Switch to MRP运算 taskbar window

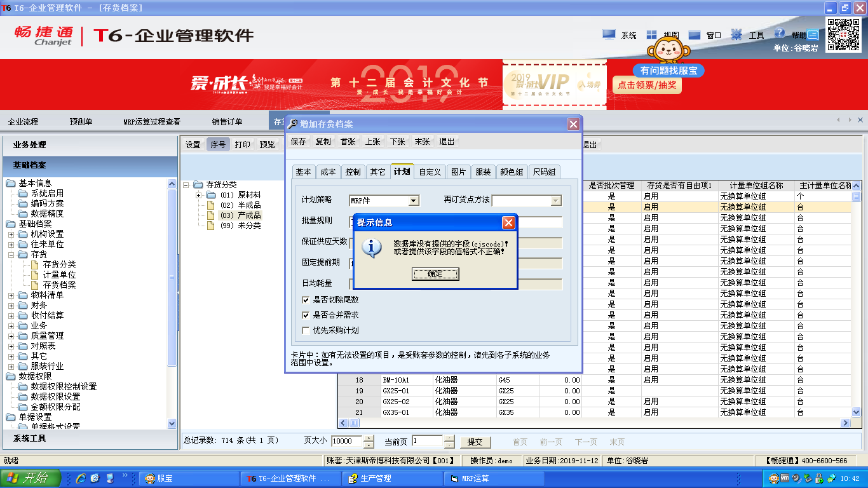(494, 478)
